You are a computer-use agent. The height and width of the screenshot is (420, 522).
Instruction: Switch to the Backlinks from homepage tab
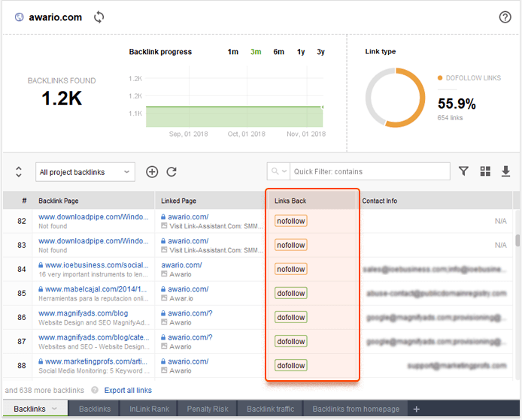click(356, 409)
